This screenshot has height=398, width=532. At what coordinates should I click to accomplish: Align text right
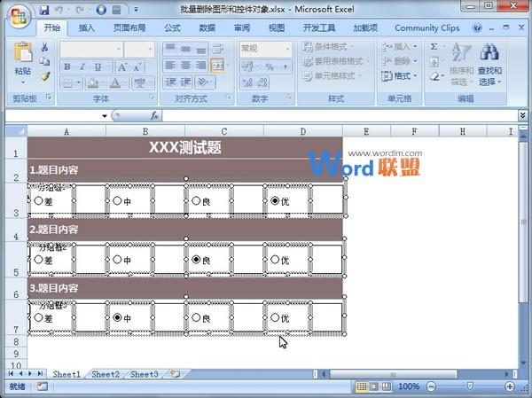tap(201, 65)
